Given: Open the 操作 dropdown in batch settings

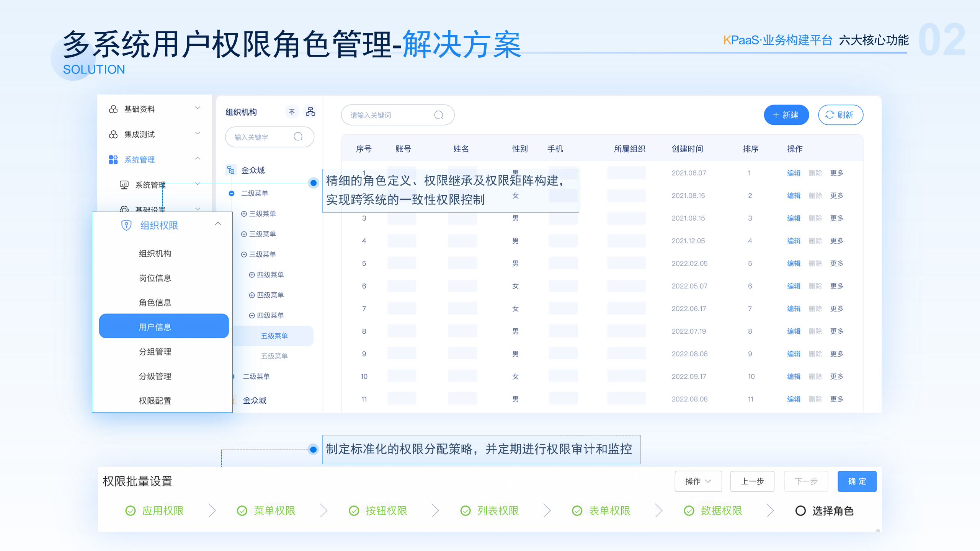Looking at the screenshot, I should [x=698, y=481].
